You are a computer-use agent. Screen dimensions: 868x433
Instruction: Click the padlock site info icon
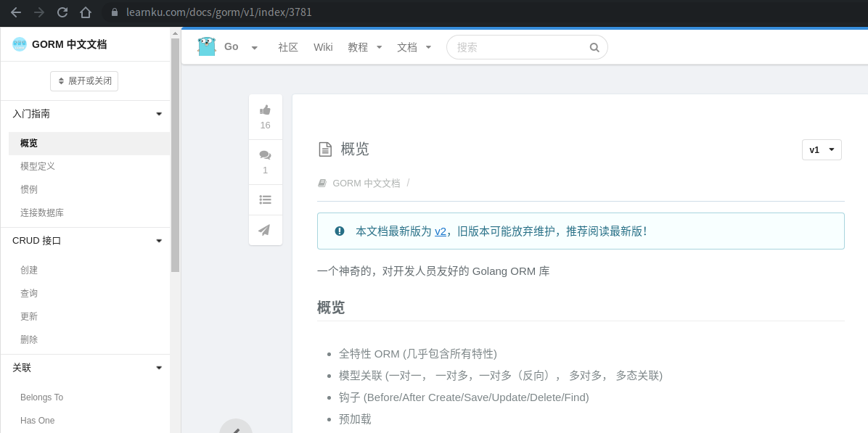coord(115,12)
